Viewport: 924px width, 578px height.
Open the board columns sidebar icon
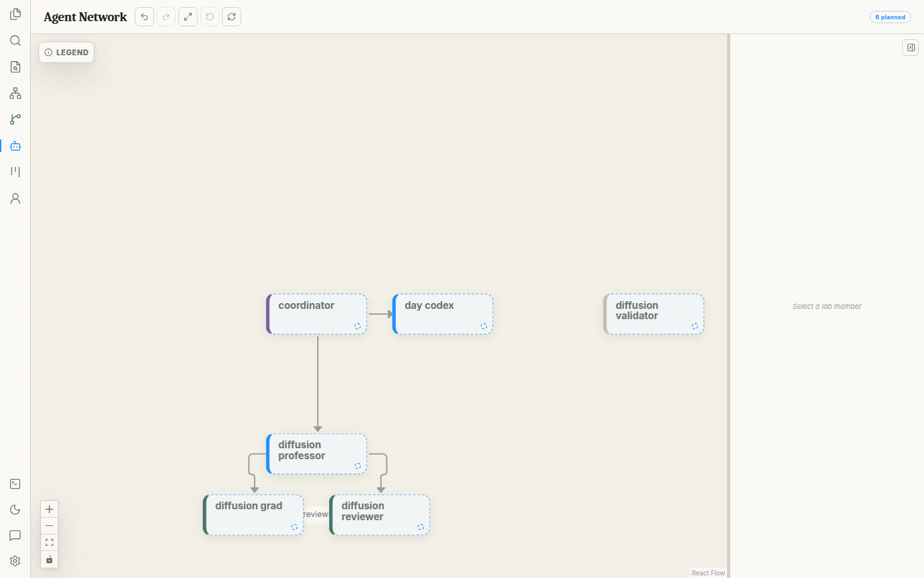15,172
